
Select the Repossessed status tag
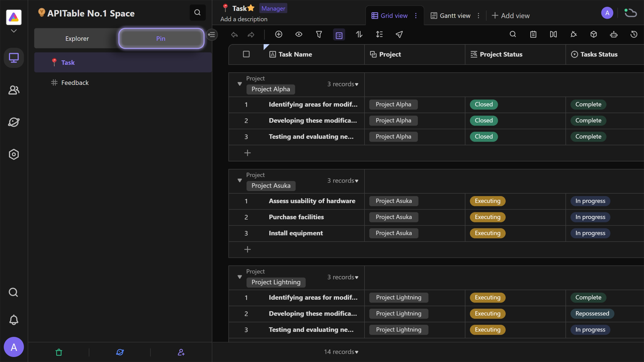click(x=592, y=314)
